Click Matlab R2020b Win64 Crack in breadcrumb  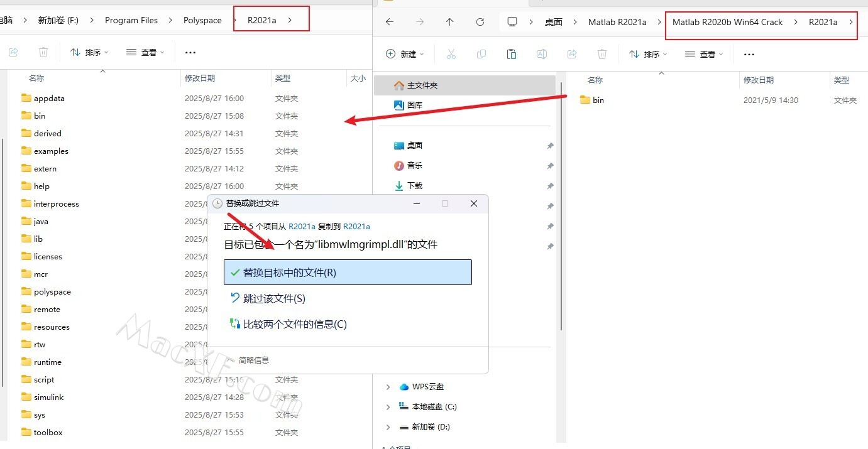click(728, 22)
